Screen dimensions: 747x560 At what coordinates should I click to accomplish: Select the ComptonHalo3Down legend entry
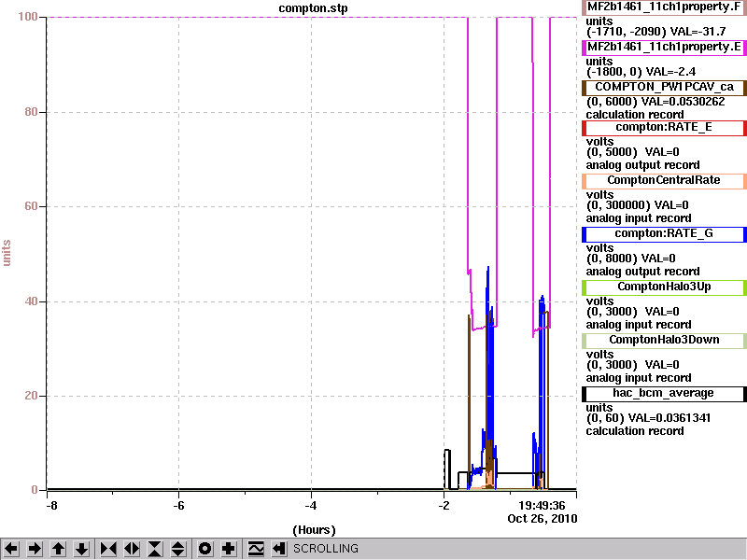tap(664, 341)
